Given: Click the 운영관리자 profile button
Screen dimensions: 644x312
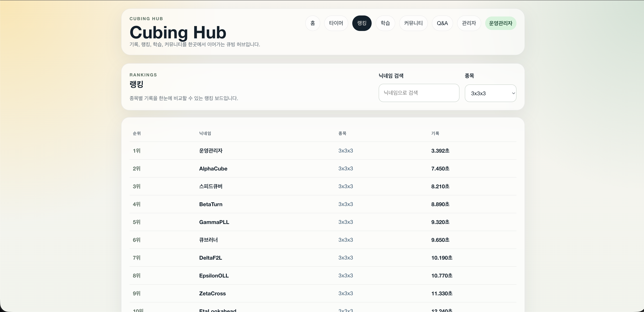Looking at the screenshot, I should 500,23.
